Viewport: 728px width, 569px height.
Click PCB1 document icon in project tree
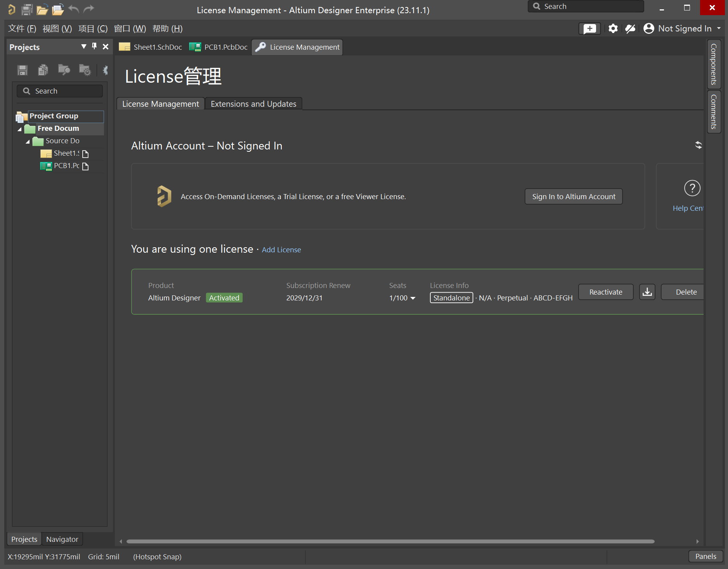tap(46, 166)
